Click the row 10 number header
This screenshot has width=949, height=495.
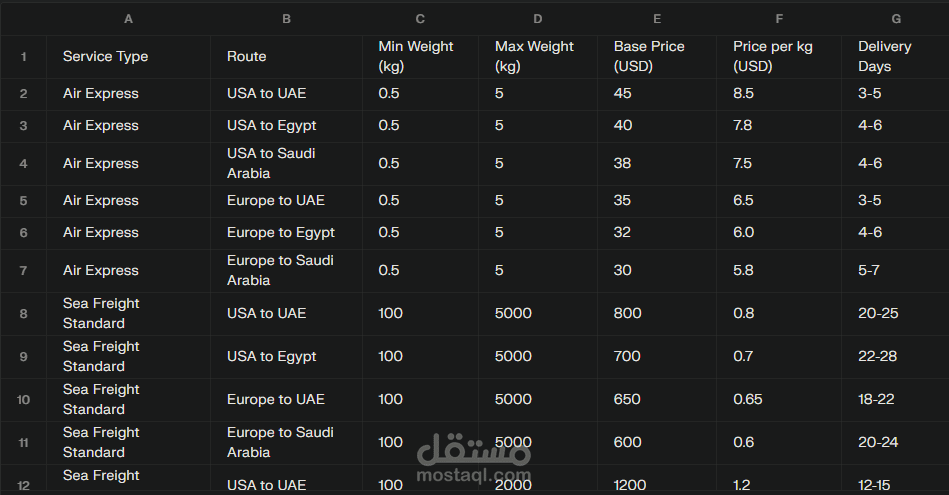(23, 400)
